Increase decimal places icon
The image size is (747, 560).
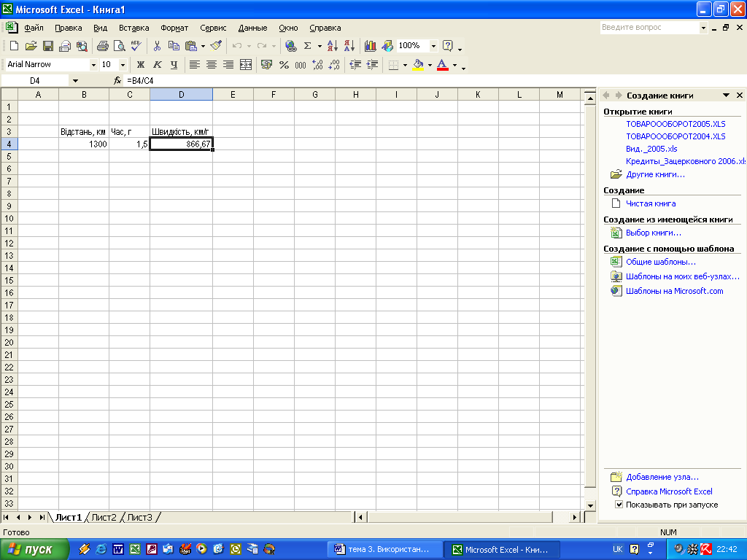tap(317, 65)
